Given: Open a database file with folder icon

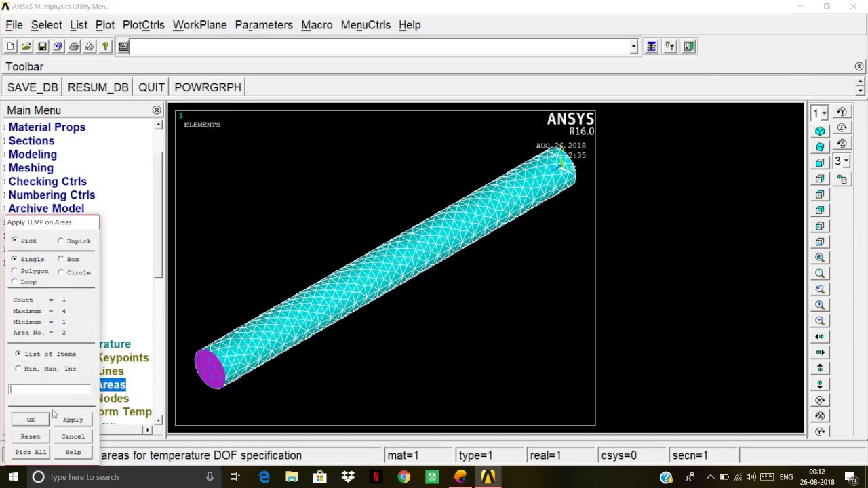Looking at the screenshot, I should pos(26,46).
